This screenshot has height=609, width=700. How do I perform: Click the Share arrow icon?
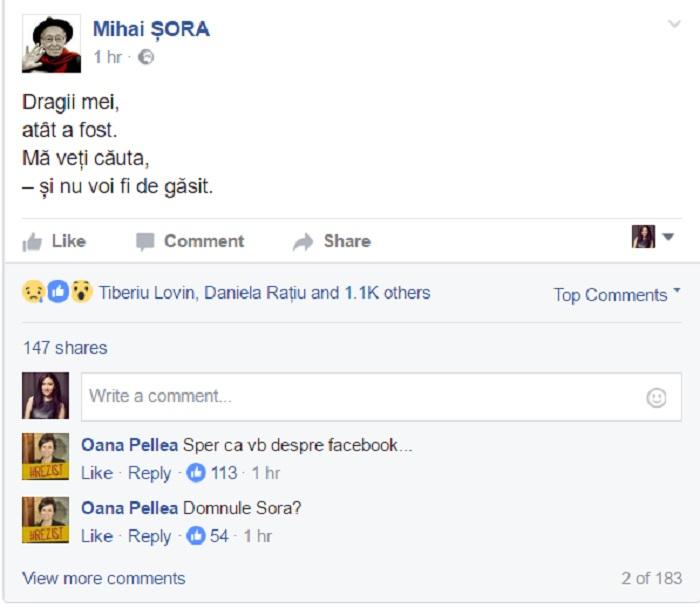pos(303,241)
